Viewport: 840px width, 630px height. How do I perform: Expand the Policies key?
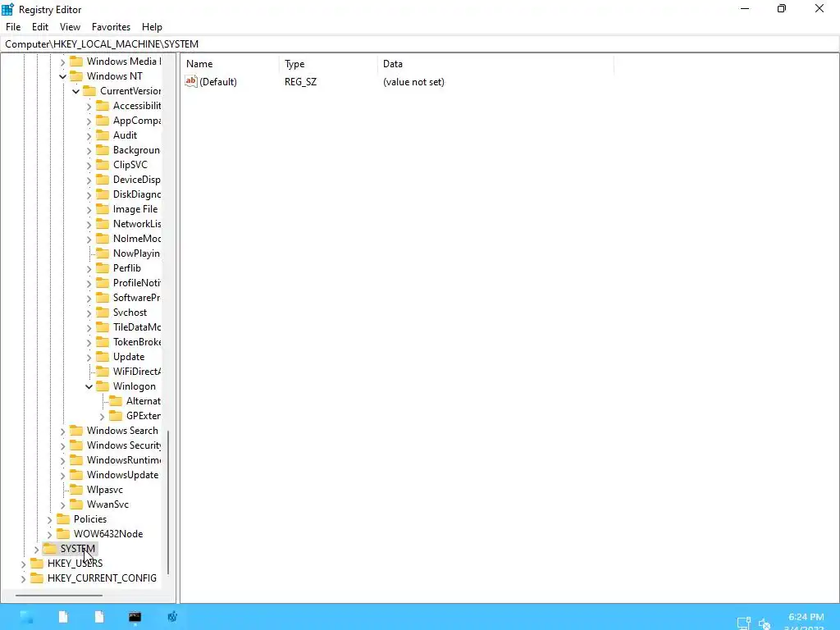pyautogui.click(x=49, y=519)
